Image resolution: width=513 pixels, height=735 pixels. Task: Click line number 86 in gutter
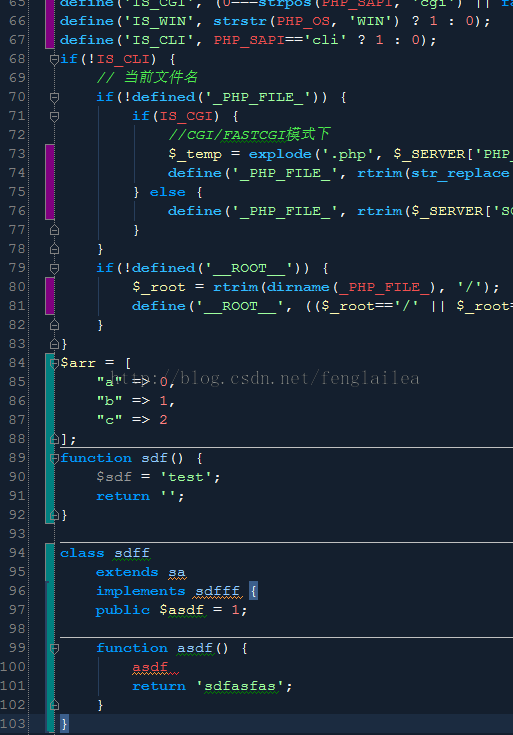coord(17,401)
